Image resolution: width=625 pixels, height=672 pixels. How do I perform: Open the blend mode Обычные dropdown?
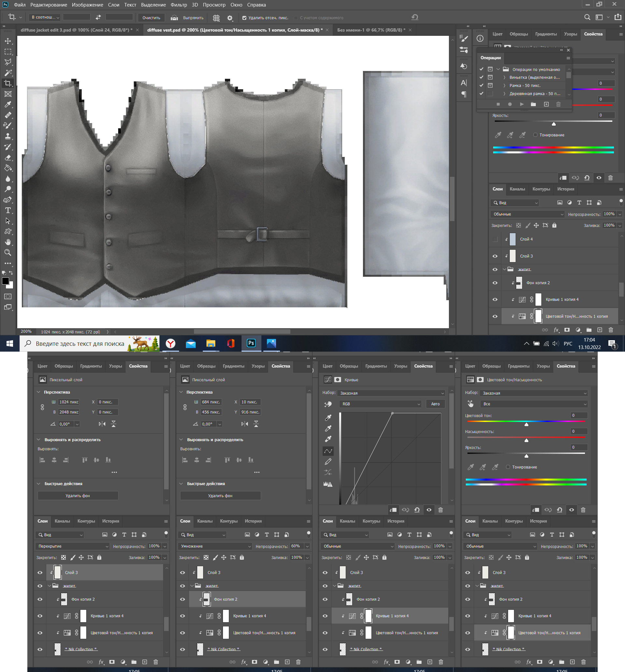click(528, 214)
